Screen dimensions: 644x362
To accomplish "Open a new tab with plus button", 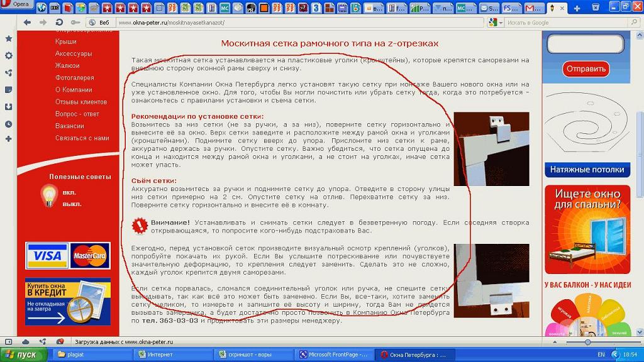I will (x=577, y=8).
